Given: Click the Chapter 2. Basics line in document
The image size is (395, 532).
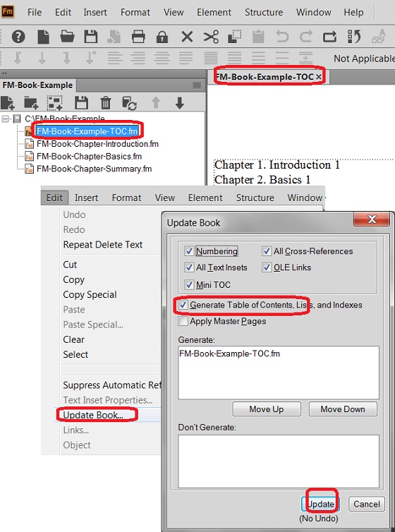Looking at the screenshot, I should 262,179.
